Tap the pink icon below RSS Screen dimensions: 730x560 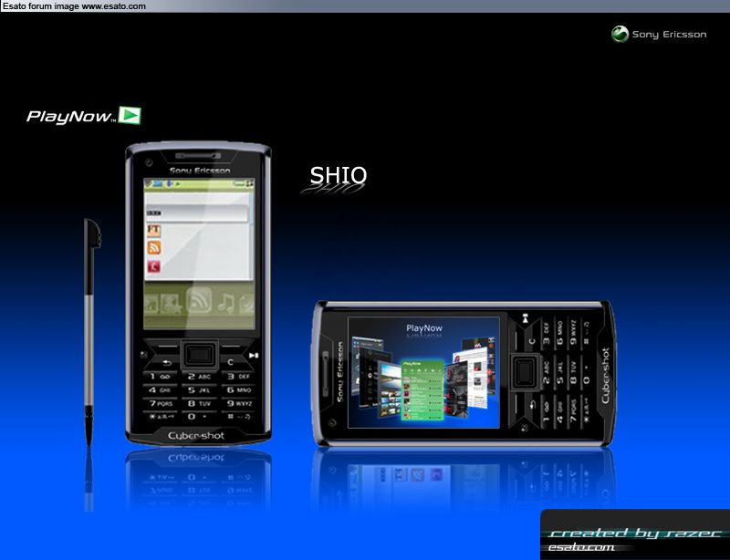154,266
